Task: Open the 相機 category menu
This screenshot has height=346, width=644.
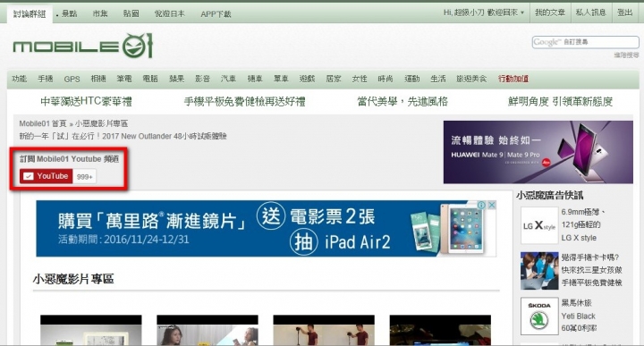Action: tap(98, 79)
